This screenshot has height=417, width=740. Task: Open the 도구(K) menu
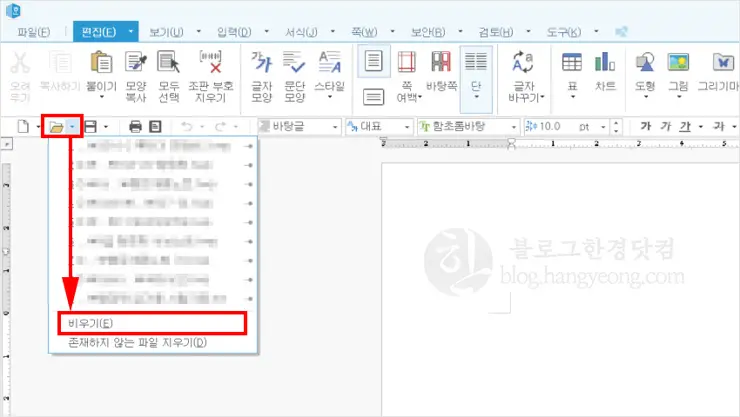[x=563, y=32]
